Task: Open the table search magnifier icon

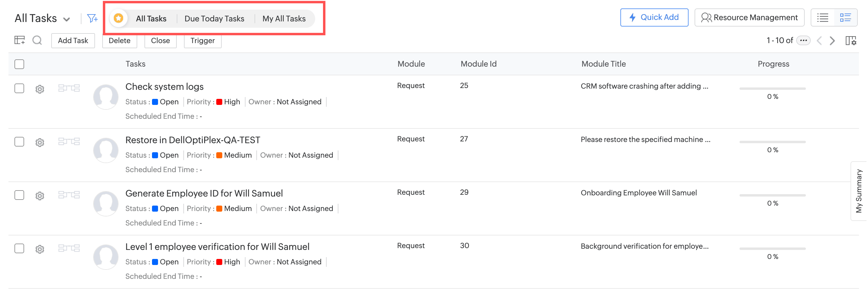Action: pyautogui.click(x=37, y=40)
